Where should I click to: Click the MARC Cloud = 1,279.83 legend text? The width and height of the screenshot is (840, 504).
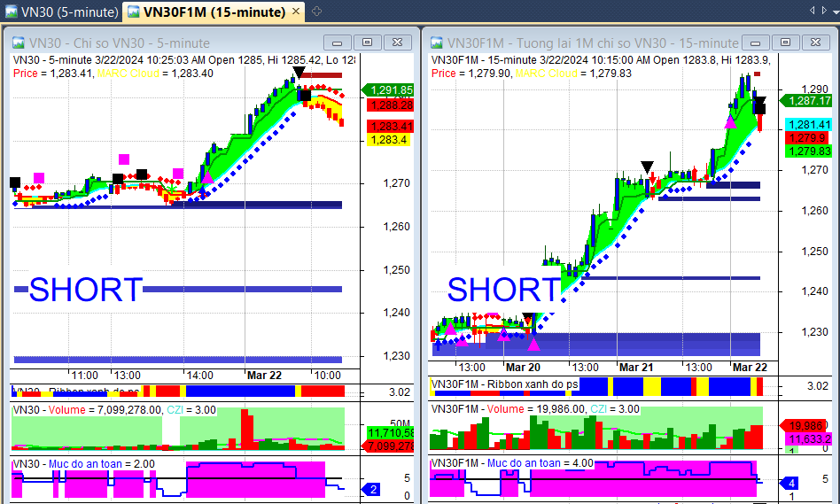573,74
